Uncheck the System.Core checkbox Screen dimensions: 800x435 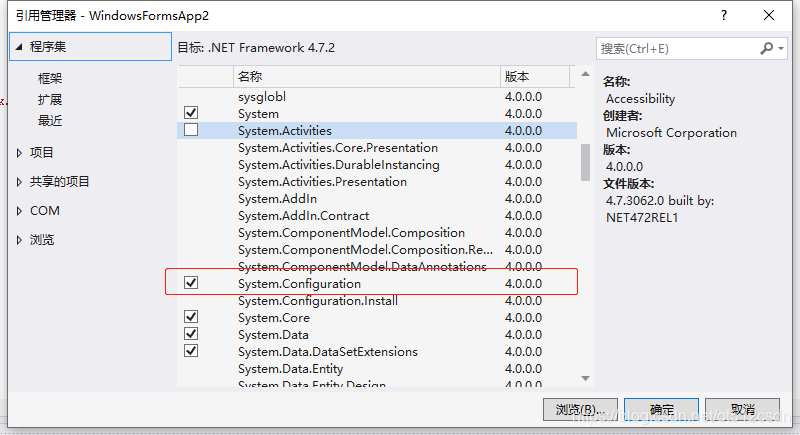tap(191, 317)
